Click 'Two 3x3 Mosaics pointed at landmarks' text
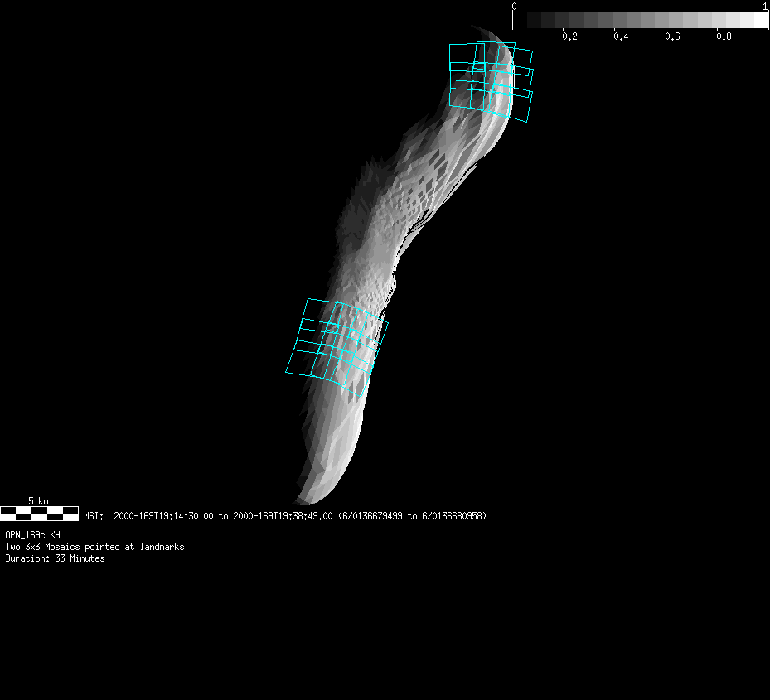The image size is (770, 700). 94,547
